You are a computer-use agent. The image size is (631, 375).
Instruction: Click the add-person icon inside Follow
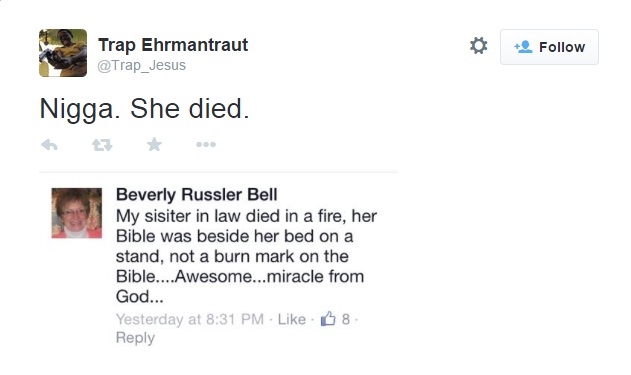point(523,47)
